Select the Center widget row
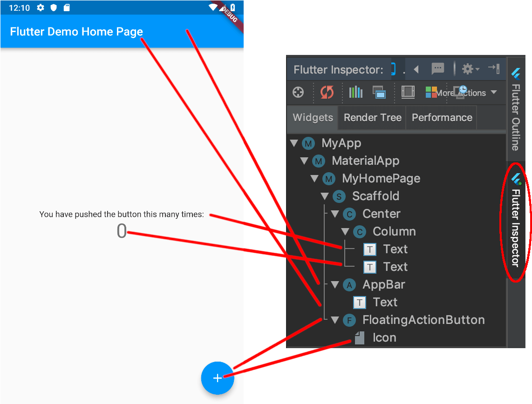The height and width of the screenshot is (404, 532). (x=396, y=214)
